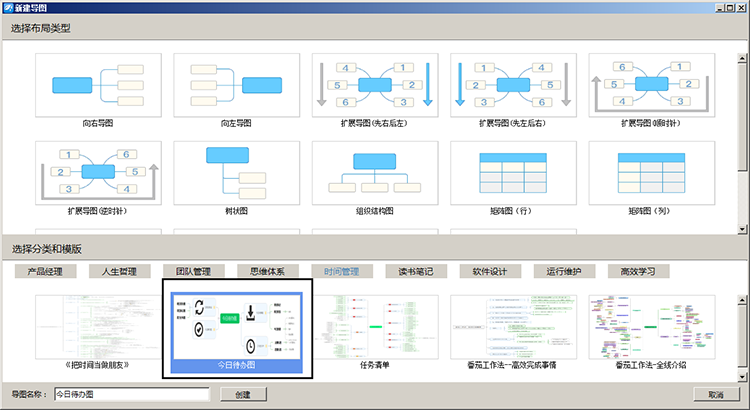Show the 软件设计 templates
This screenshot has width=750, height=410.
click(490, 271)
